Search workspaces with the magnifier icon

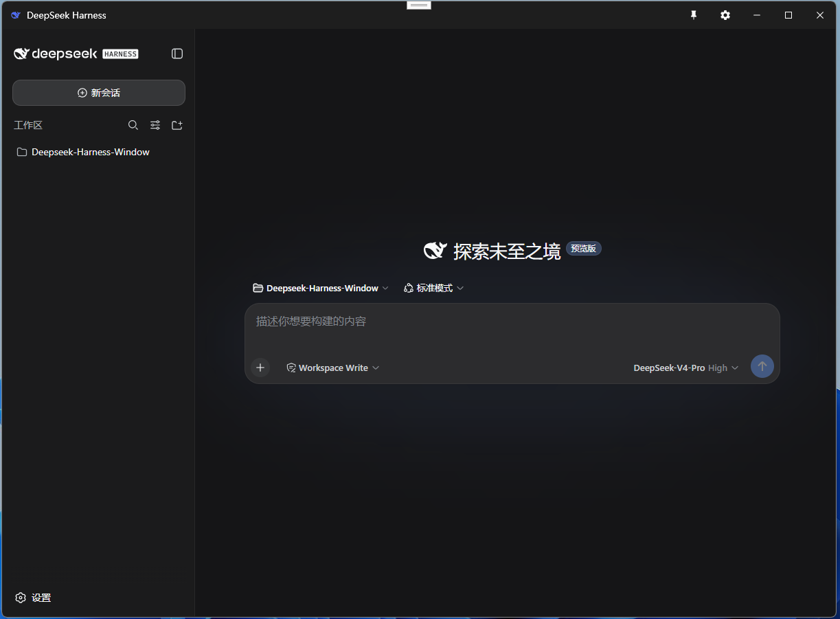point(133,125)
